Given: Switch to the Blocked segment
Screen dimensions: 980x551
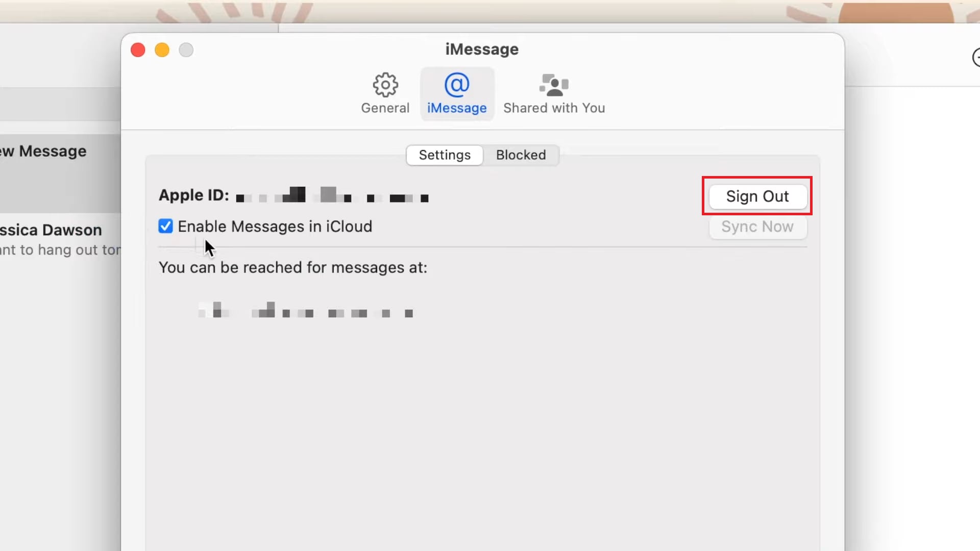Looking at the screenshot, I should click(x=521, y=155).
